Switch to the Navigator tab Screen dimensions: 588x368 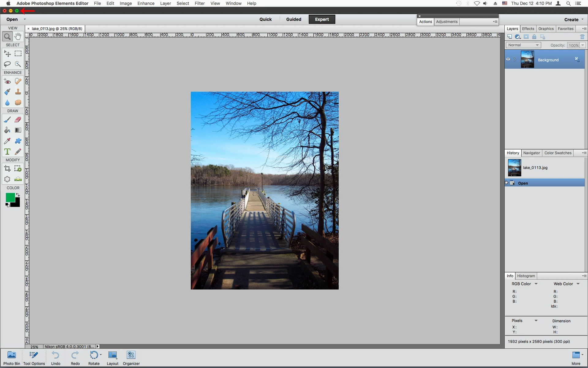(x=531, y=153)
